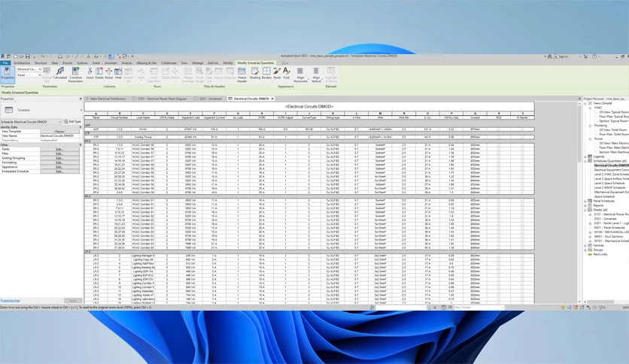Open the Panel parameter dropdown in ribbon
This screenshot has width=629, height=364.
click(29, 75)
